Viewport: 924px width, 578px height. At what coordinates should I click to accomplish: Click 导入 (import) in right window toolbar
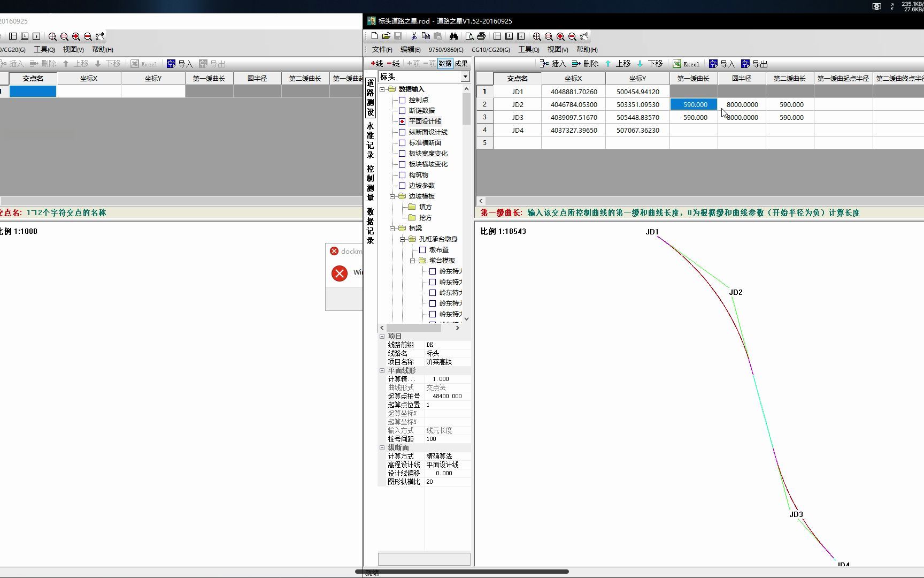click(x=722, y=64)
